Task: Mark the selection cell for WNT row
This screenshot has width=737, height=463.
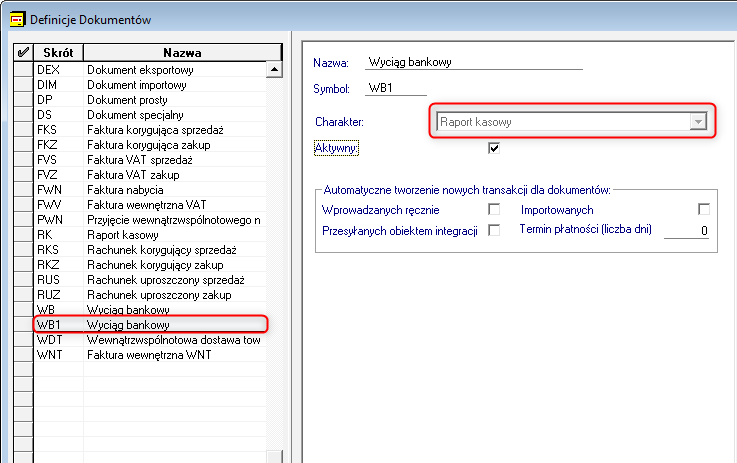Action: [x=23, y=355]
